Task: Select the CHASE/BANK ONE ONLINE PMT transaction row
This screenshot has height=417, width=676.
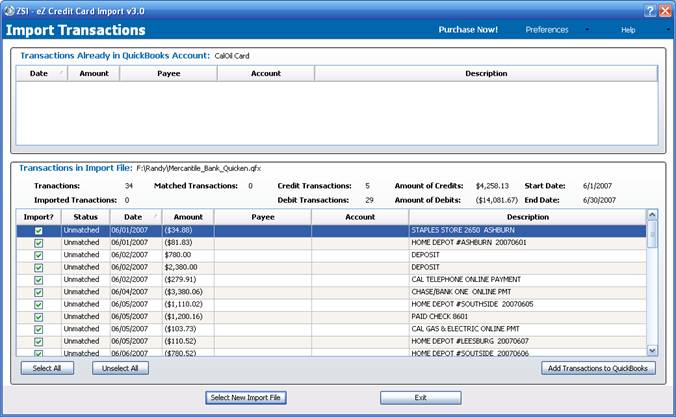Action: tap(460, 291)
